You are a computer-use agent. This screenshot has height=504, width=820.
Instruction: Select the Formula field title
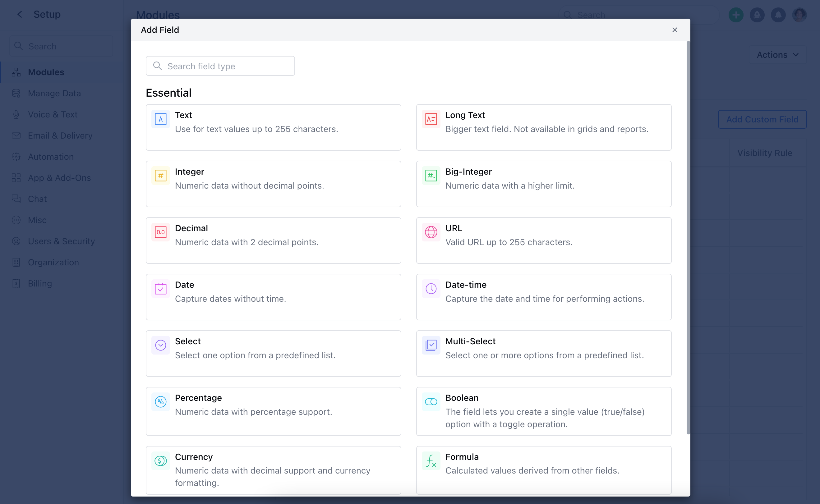click(x=462, y=457)
